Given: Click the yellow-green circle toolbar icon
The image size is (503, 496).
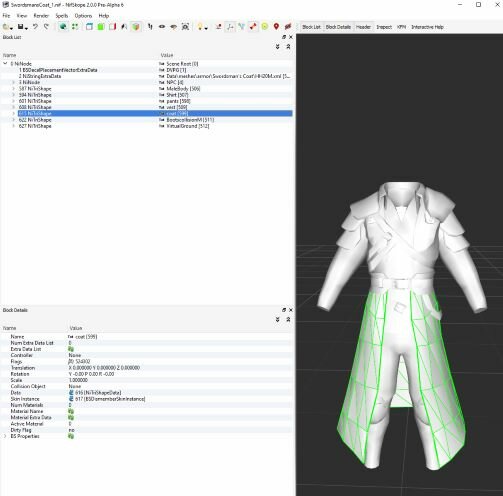Looking at the screenshot, I should point(265,27).
